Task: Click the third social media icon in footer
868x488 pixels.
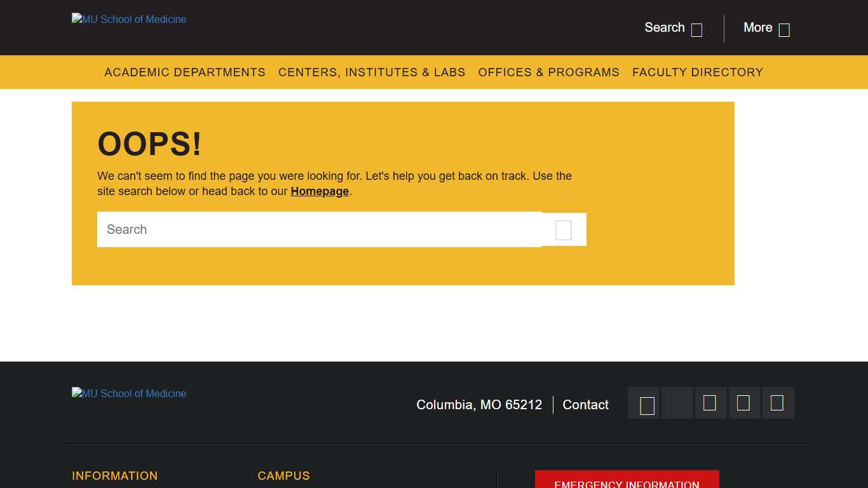Action: click(710, 403)
